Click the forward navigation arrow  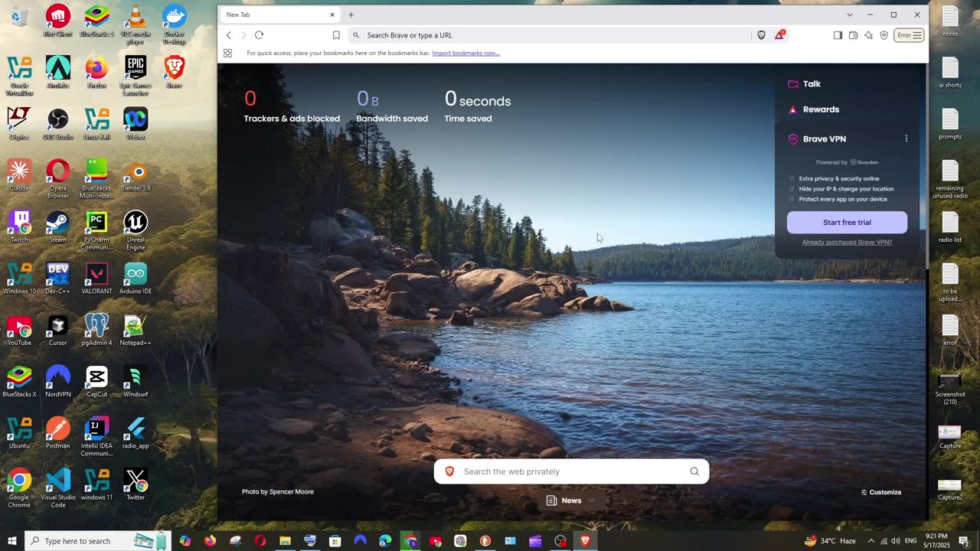click(x=243, y=35)
